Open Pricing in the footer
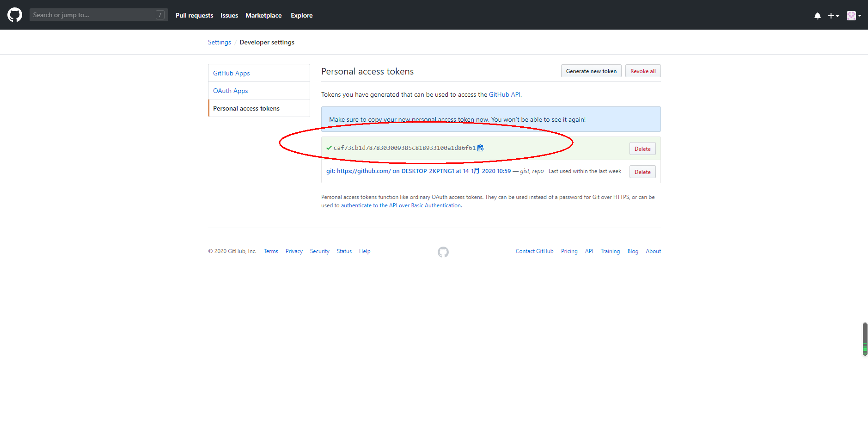 569,251
